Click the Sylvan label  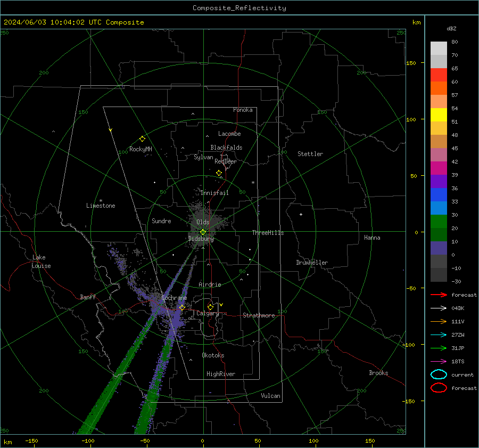pos(203,157)
